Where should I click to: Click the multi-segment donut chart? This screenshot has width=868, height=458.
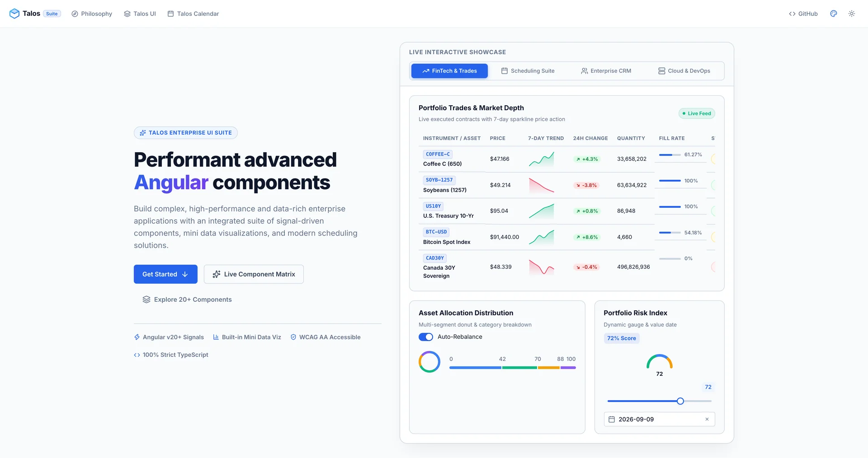pos(429,362)
